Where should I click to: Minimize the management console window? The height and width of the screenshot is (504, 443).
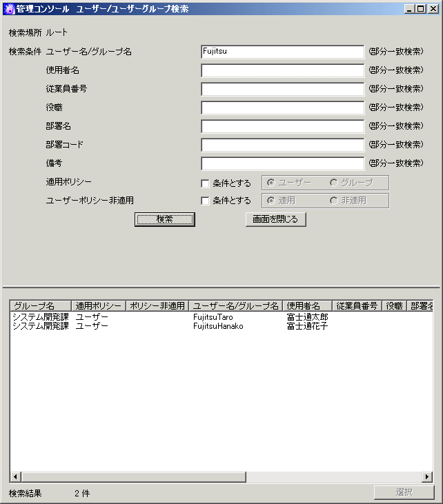tap(409, 9)
